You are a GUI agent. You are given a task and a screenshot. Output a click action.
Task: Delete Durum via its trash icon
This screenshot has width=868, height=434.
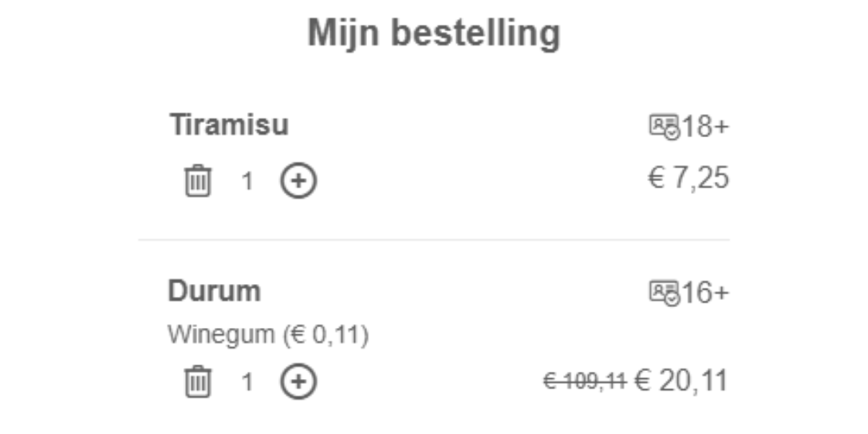(x=198, y=381)
